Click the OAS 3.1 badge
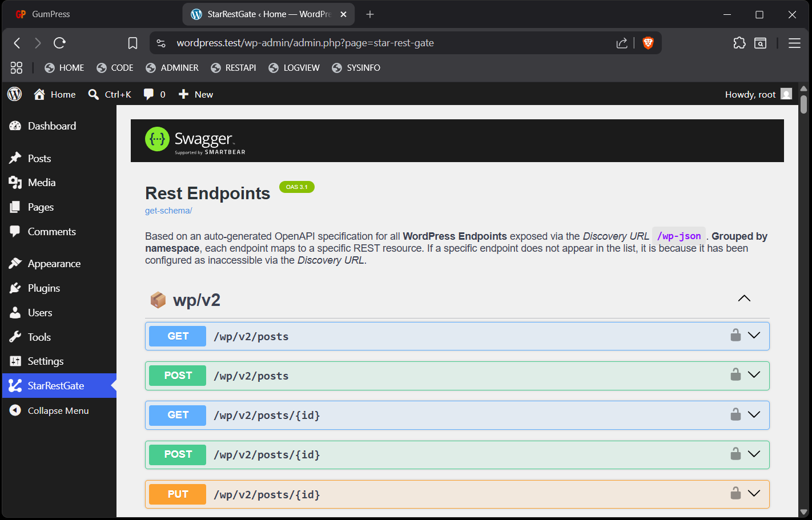This screenshot has width=812, height=520. [297, 187]
